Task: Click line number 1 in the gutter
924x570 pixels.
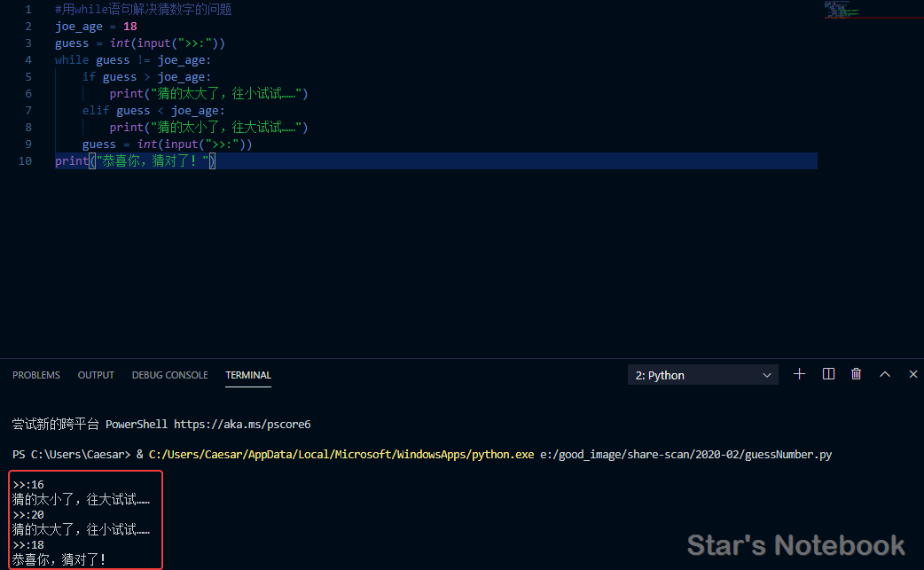Action: 28,10
